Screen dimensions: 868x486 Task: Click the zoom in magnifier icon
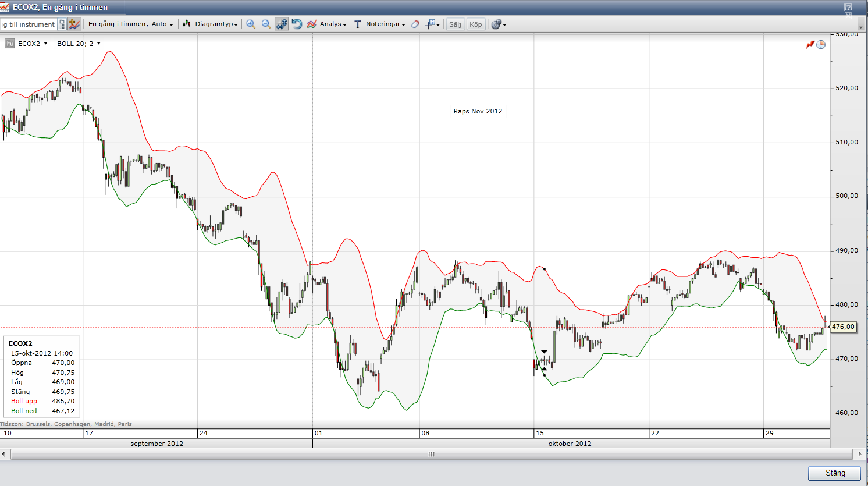click(x=251, y=24)
